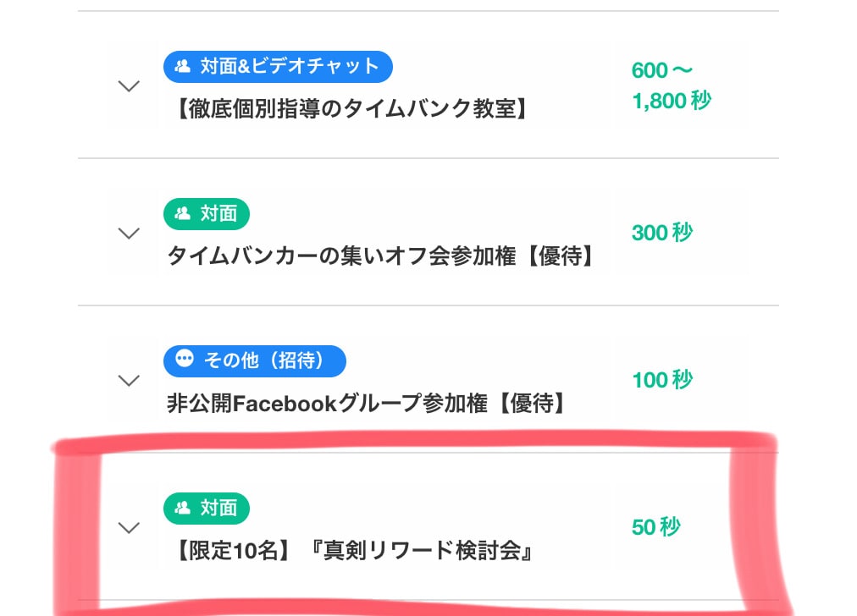Expand the 真剣リワード検討会 reward row
The height and width of the screenshot is (616, 857).
[129, 527]
